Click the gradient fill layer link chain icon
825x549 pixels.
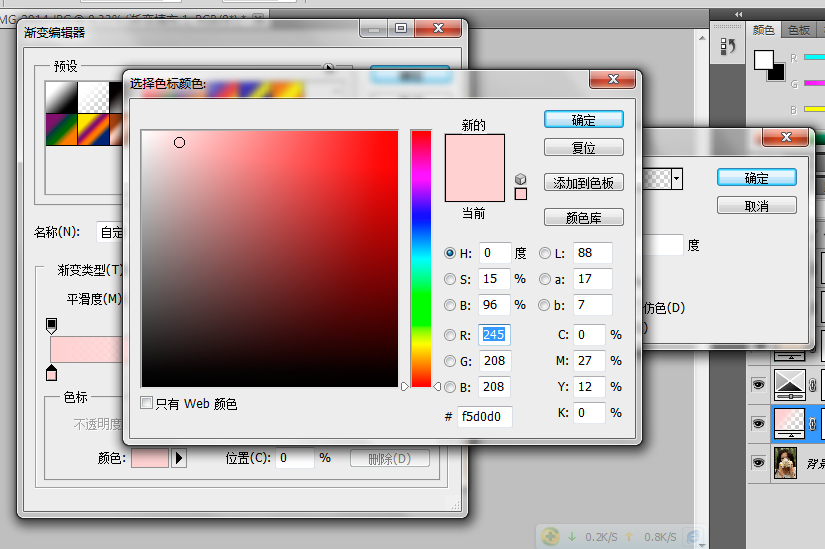[812, 423]
